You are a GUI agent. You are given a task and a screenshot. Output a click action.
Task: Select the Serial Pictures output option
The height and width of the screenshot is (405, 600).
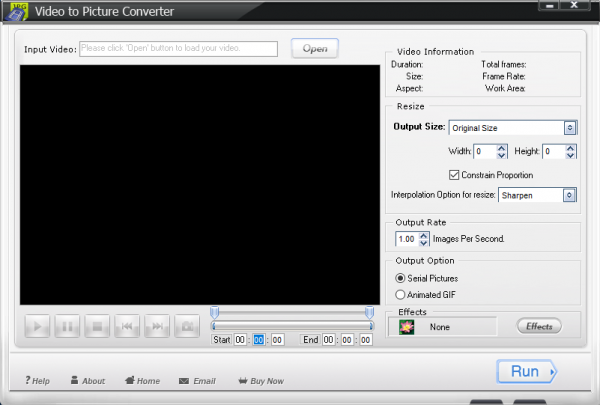coord(402,277)
